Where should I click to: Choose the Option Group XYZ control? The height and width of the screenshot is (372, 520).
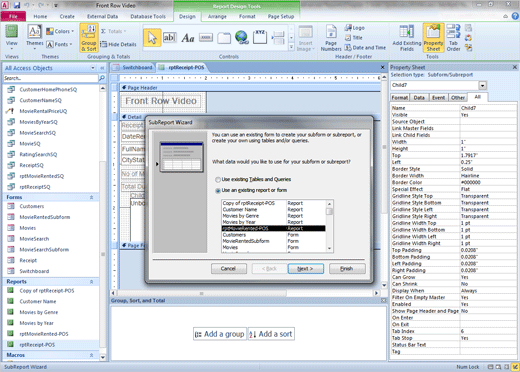click(260, 37)
